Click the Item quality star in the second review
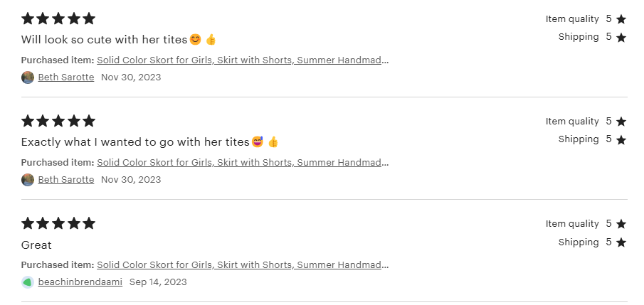The height and width of the screenshot is (305, 644). tap(621, 122)
